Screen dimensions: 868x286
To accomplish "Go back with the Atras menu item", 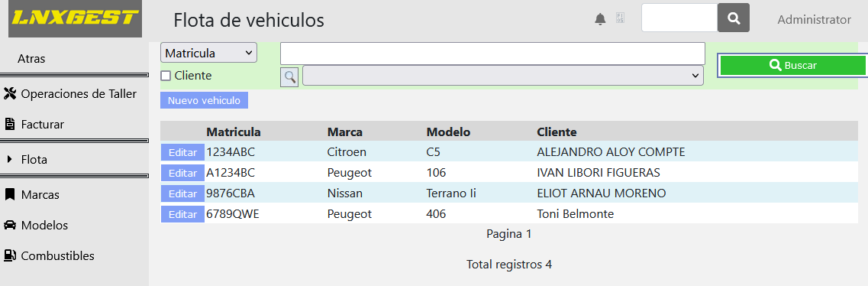I will pos(31,58).
